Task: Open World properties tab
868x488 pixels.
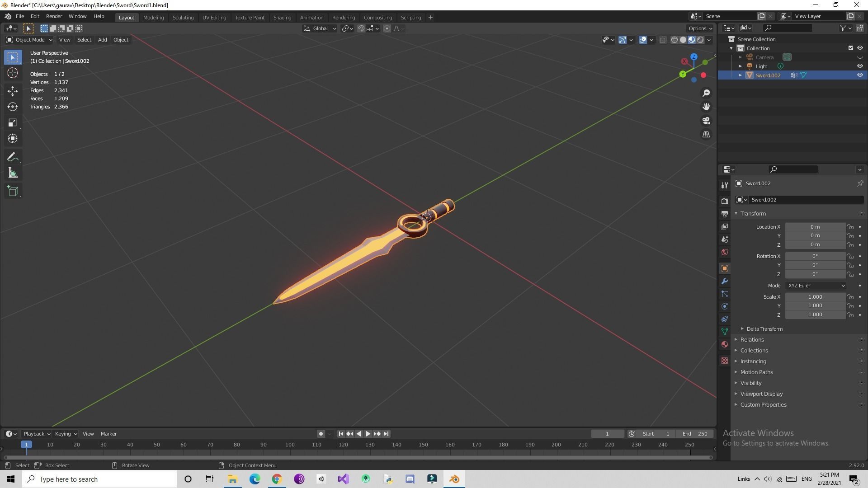Action: (x=725, y=252)
